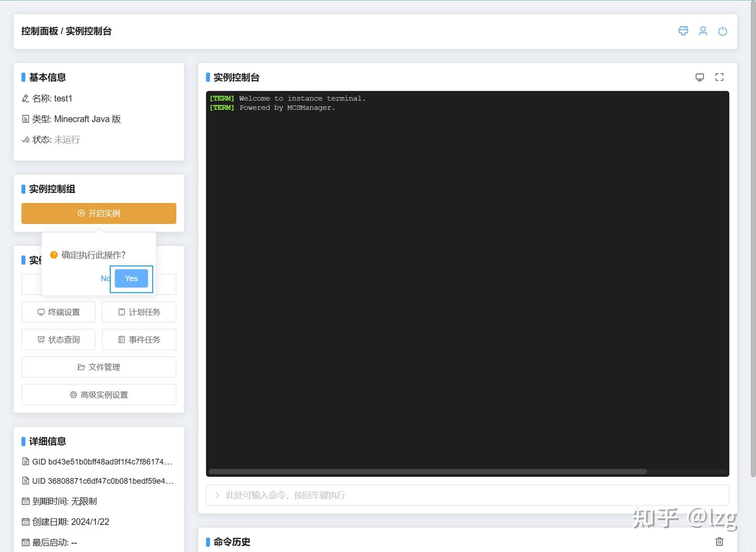
Task: Select 控制面板 in the breadcrumb
Action: coord(40,31)
